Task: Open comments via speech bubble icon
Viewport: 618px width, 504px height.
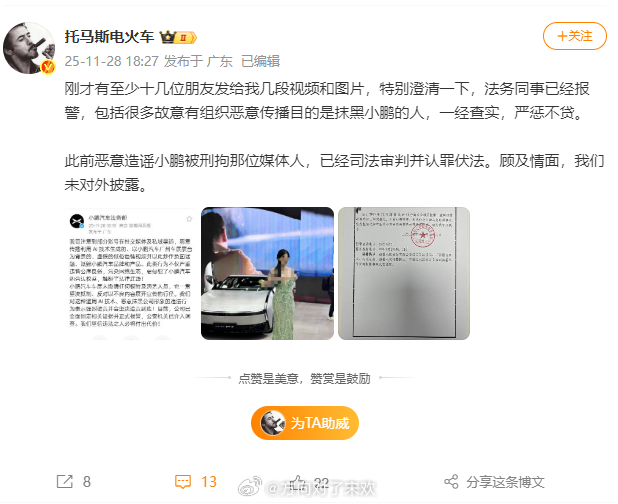Action: pos(183,482)
